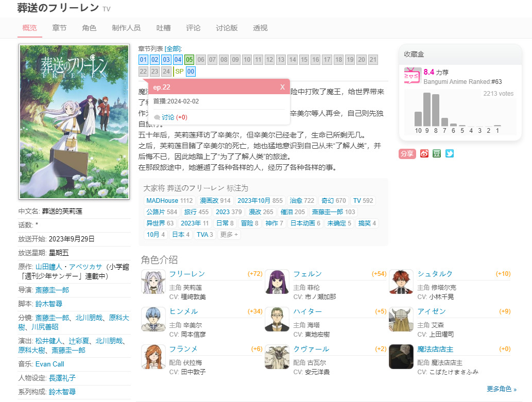Open フリーレン character avatar

(x=153, y=282)
